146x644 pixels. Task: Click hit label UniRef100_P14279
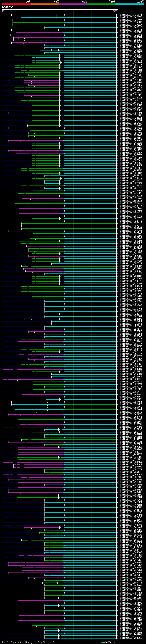coord(131,314)
